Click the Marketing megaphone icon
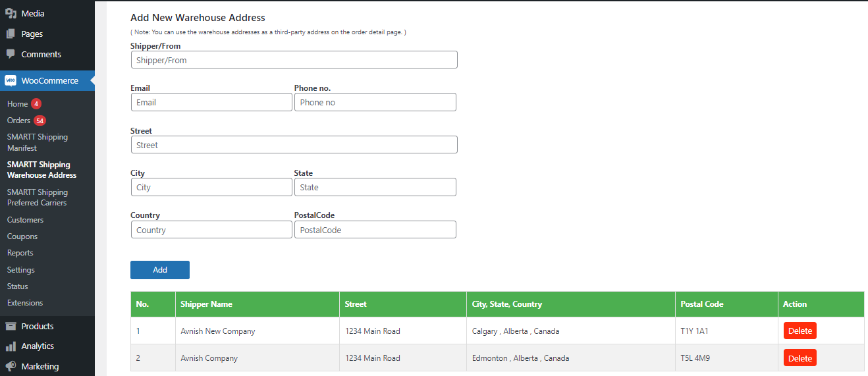The height and width of the screenshot is (376, 868). pyautogui.click(x=11, y=366)
